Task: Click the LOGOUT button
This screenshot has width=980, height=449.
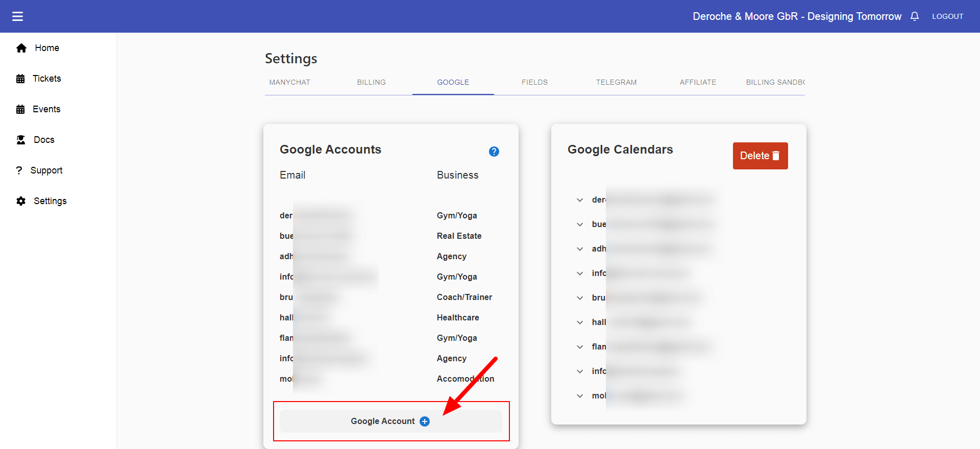Action: [948, 16]
